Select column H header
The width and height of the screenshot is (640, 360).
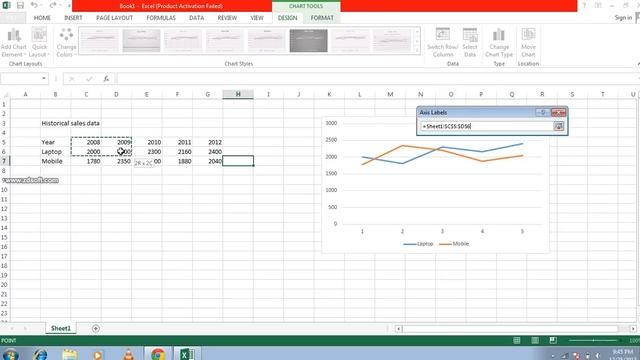coord(238,94)
